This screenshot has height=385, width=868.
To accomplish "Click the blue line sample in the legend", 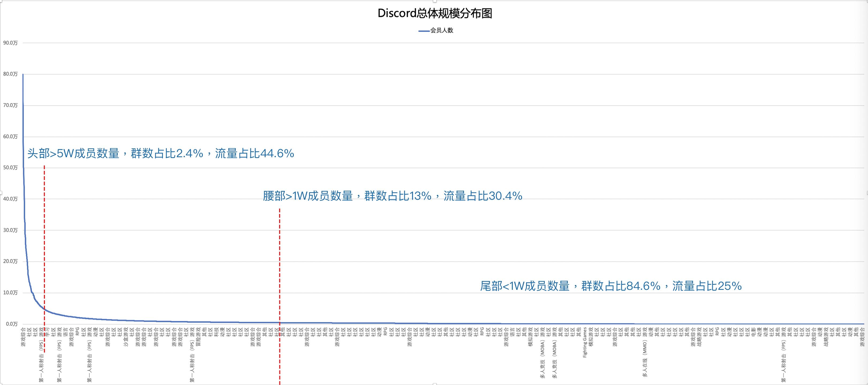I will coord(424,31).
